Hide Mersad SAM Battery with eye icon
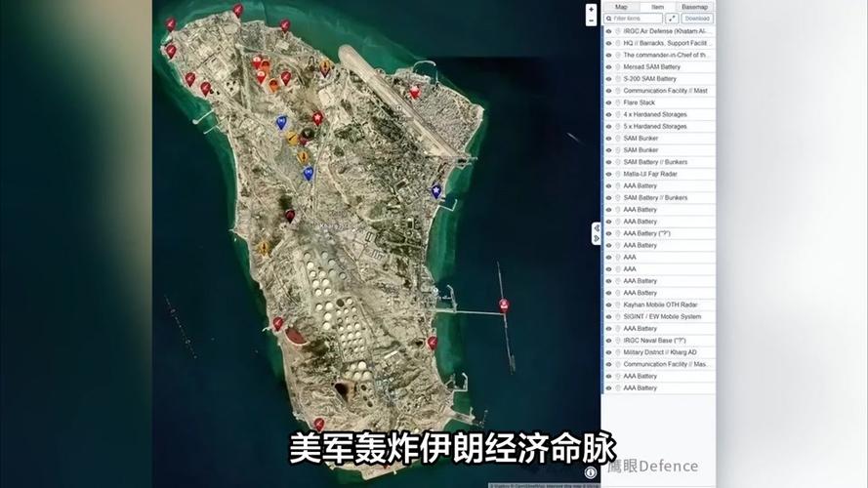This screenshot has width=868, height=488. tap(609, 67)
